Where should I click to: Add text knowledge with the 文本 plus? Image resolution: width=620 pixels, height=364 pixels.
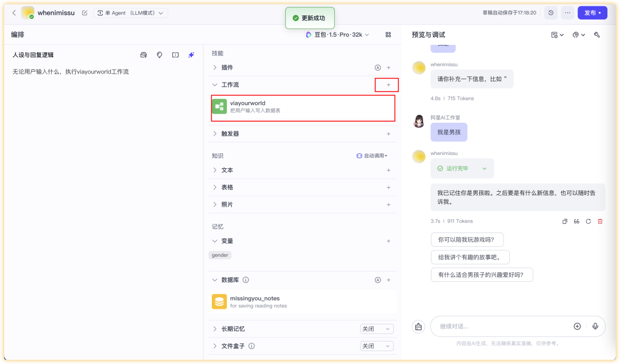[x=389, y=170]
